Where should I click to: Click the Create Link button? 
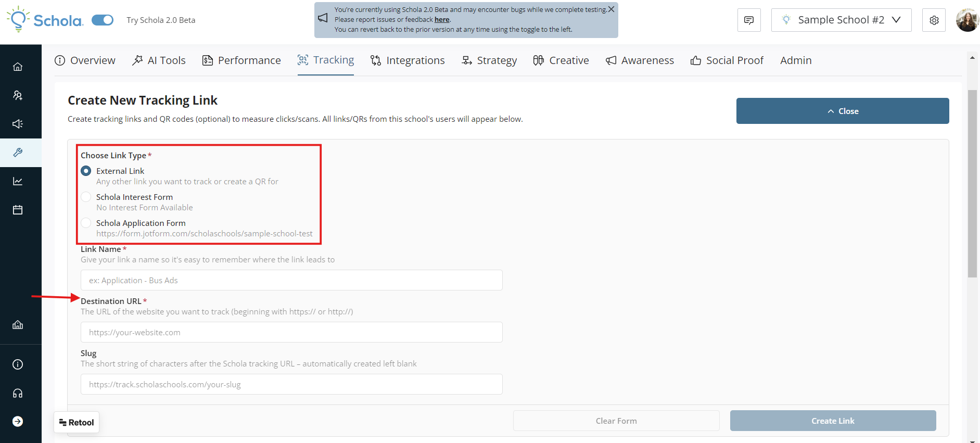tap(833, 421)
